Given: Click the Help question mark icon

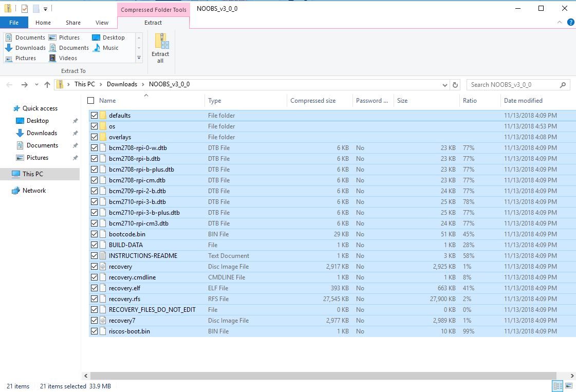Looking at the screenshot, I should click(570, 23).
